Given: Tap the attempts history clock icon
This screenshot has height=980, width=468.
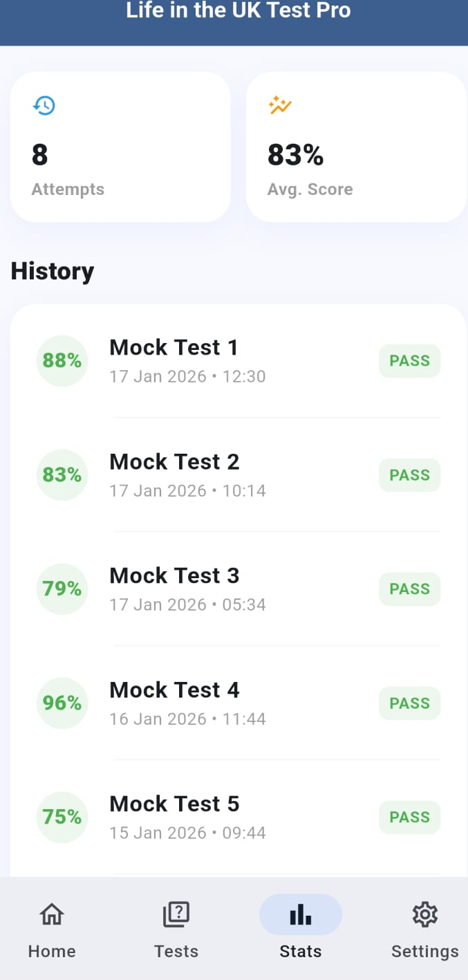Looking at the screenshot, I should tap(44, 106).
